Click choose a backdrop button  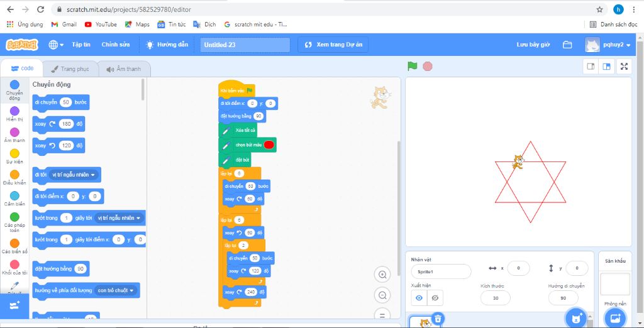click(615, 317)
